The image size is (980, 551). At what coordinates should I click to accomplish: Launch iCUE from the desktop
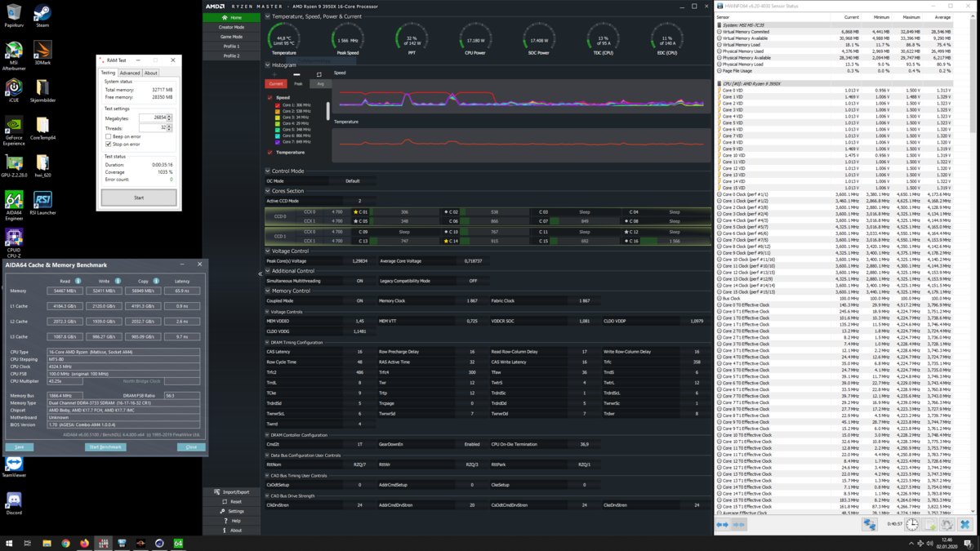(x=14, y=90)
